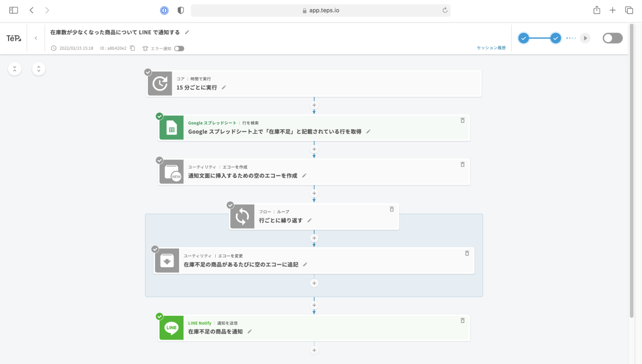This screenshot has height=364, width=642.
Task: Click the loop step's circular arrows icon
Action: click(242, 217)
